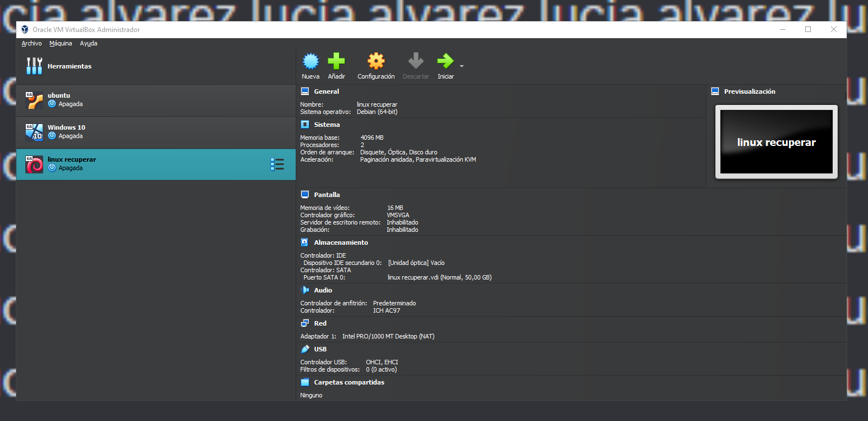868x421 pixels.
Task: Click the linux recuperar preview thumbnail
Action: 776,142
